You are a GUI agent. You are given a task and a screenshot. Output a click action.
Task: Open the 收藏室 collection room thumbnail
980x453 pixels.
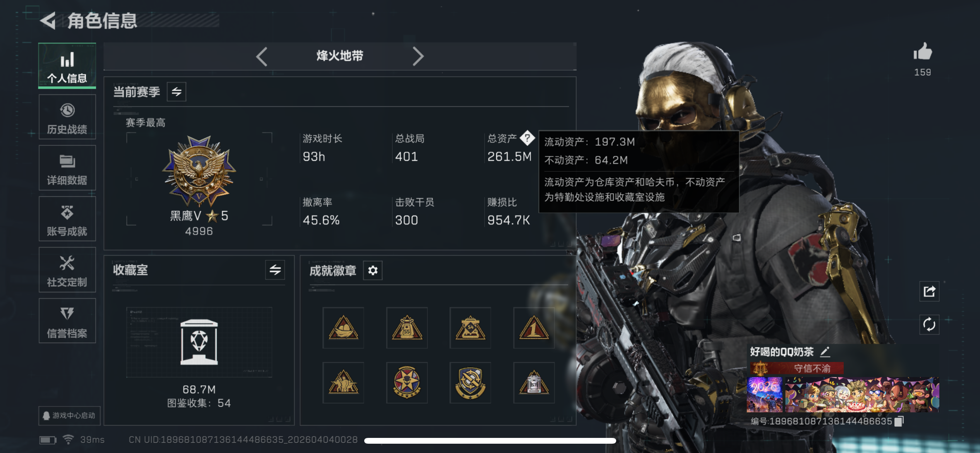click(x=199, y=342)
